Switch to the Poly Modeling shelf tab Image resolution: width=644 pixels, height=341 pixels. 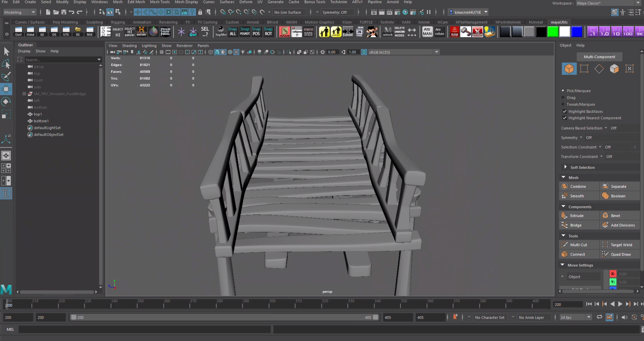coord(65,22)
